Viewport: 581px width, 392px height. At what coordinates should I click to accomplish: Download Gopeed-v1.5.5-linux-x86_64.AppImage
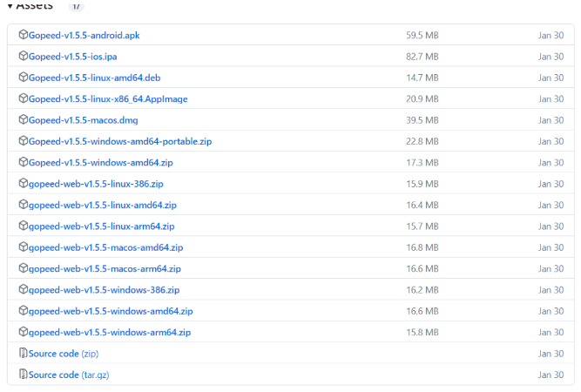[108, 99]
